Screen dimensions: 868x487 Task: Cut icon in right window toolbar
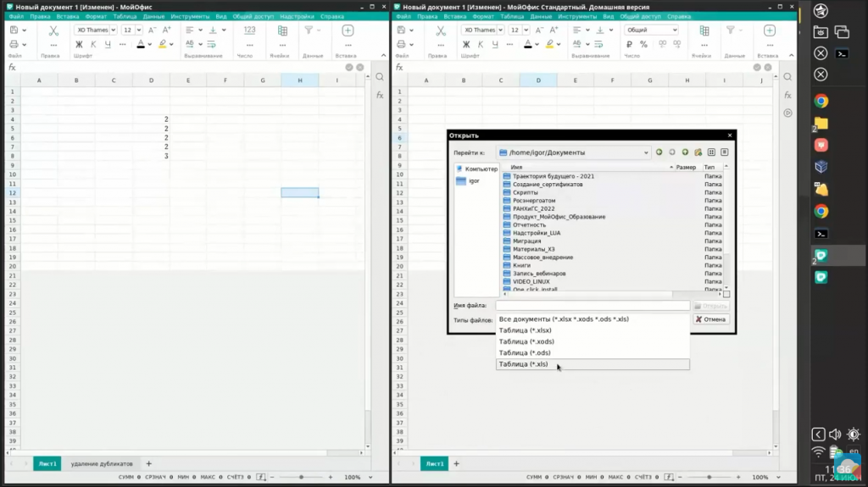click(441, 30)
